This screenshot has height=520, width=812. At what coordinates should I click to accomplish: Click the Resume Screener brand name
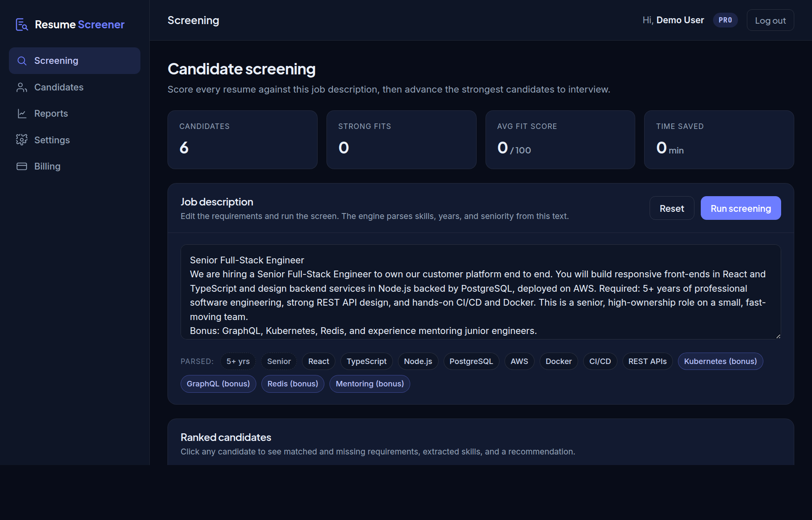(80, 25)
